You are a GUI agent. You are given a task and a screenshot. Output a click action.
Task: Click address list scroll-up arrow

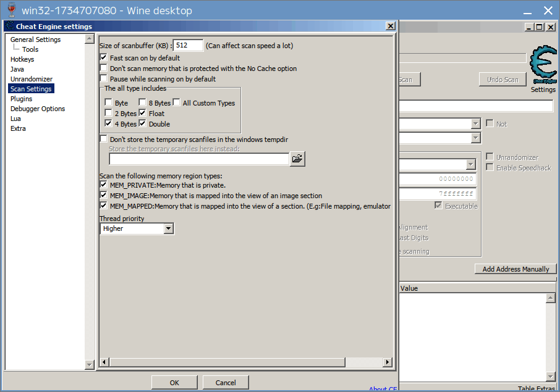click(x=550, y=298)
